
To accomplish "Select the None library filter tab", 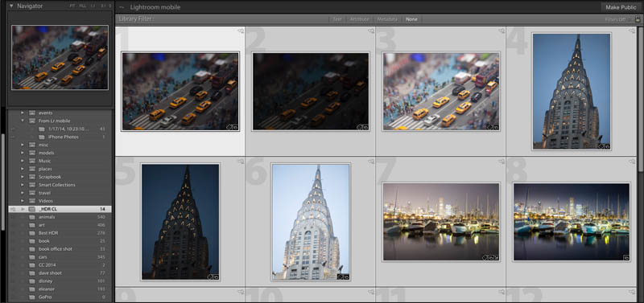I will (x=411, y=19).
